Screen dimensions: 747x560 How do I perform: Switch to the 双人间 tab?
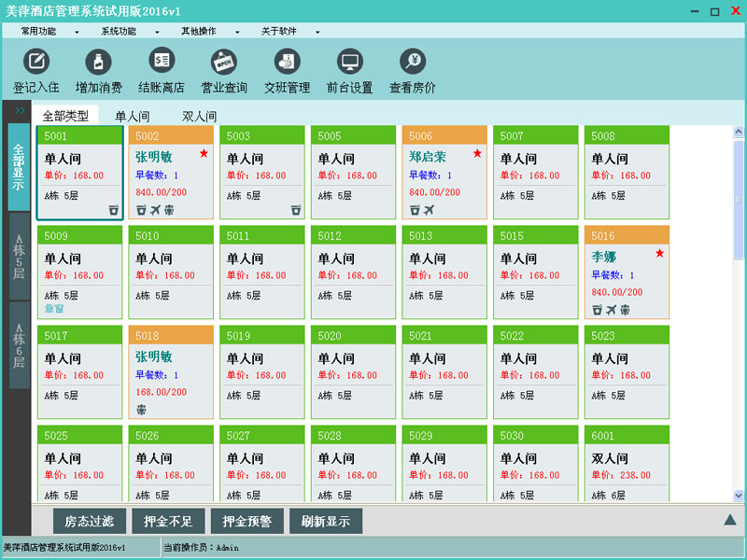(x=199, y=116)
